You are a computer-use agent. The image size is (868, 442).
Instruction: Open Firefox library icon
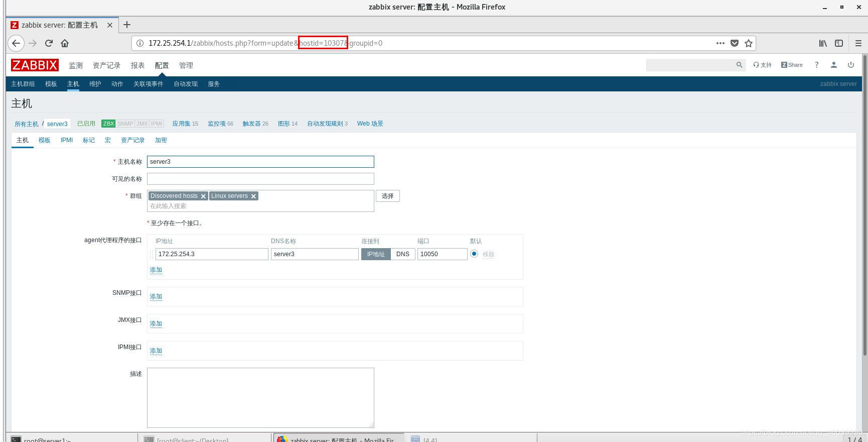[x=823, y=43]
